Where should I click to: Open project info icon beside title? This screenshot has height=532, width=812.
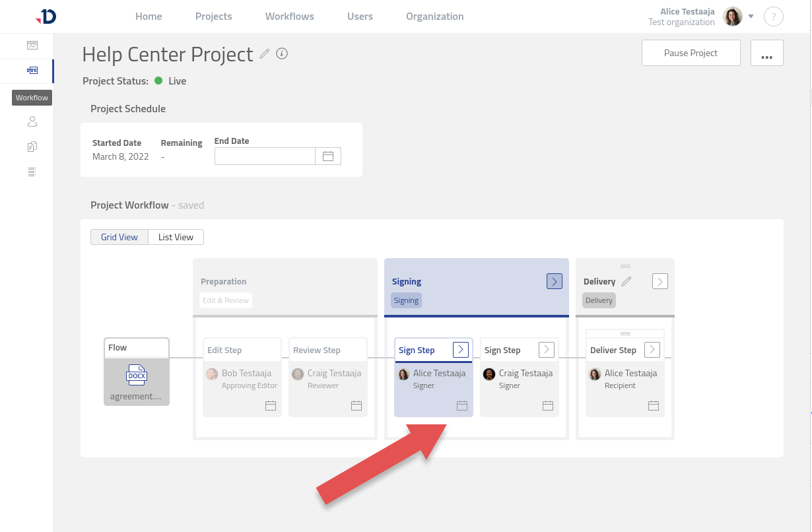coord(282,54)
